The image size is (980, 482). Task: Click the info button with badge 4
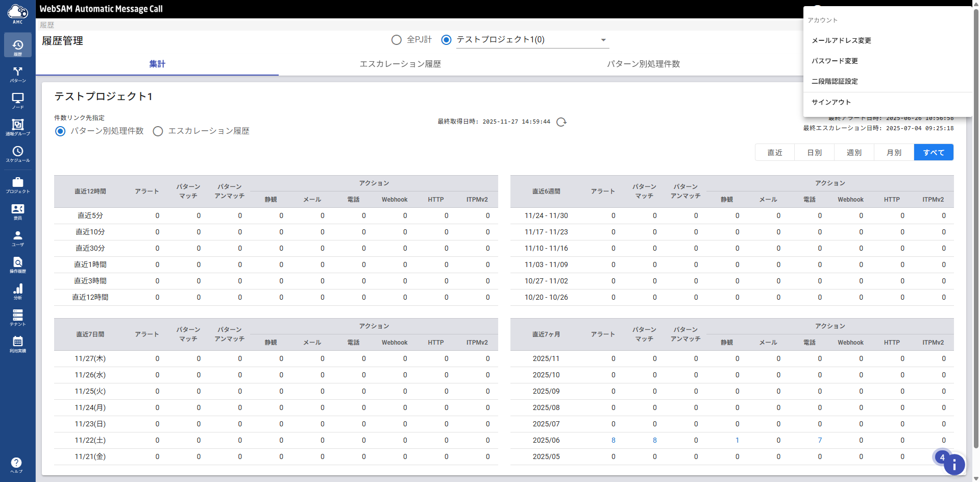click(x=954, y=464)
